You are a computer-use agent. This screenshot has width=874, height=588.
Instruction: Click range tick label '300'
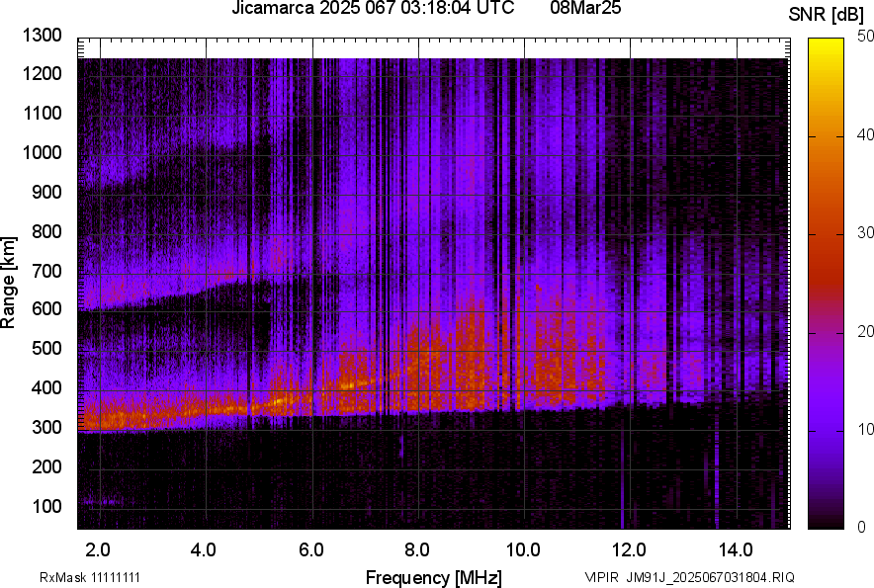46,428
